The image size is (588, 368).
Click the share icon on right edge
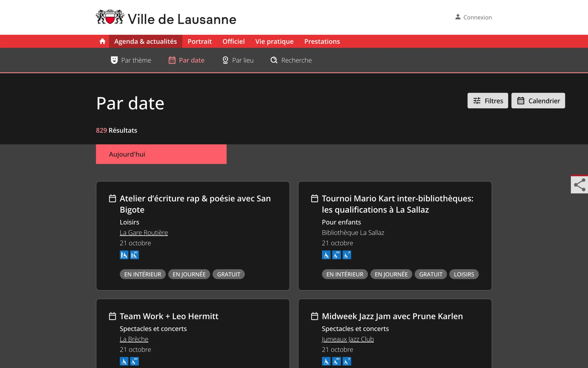[580, 185]
